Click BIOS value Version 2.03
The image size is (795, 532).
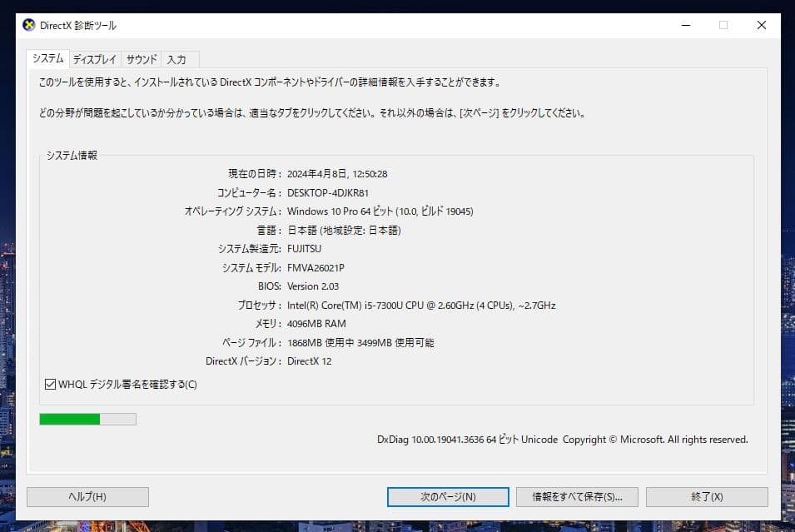(313, 286)
